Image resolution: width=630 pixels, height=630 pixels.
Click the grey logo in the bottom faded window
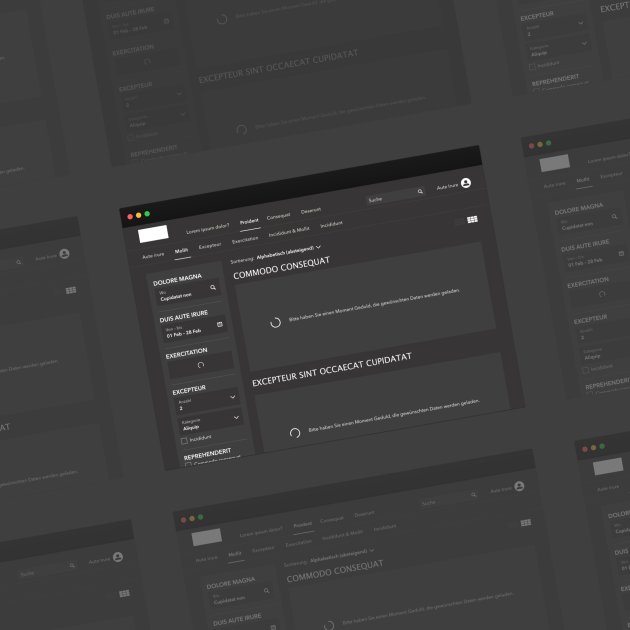[207, 537]
